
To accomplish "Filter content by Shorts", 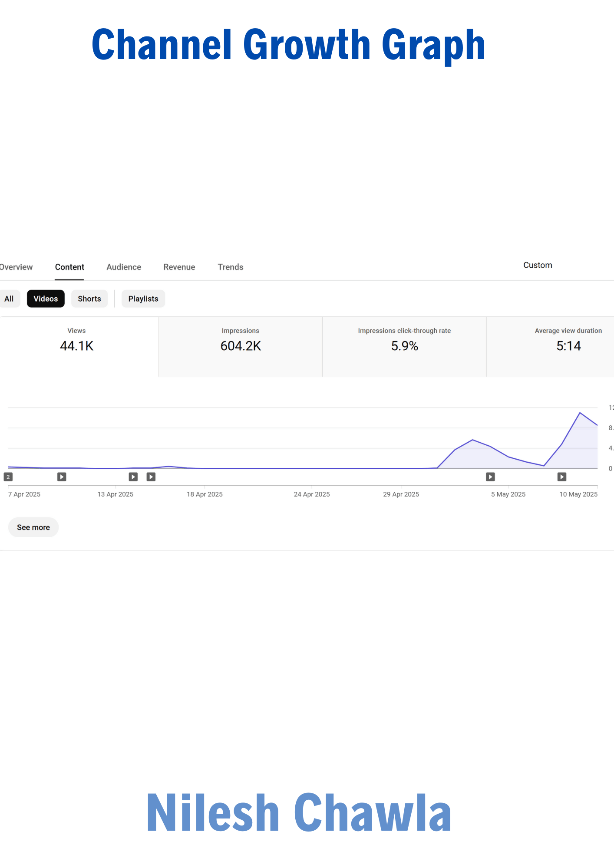I will (x=89, y=299).
